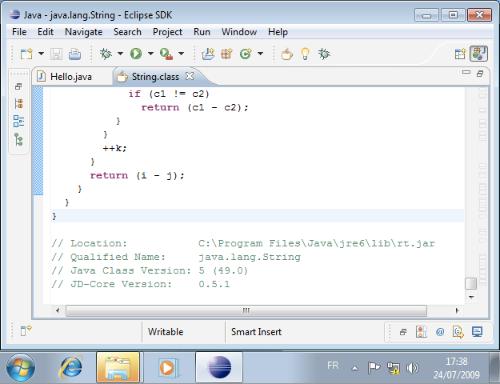Expand the Run dropdown arrow
Viewport: 500px width, 384px height.
pos(151,53)
